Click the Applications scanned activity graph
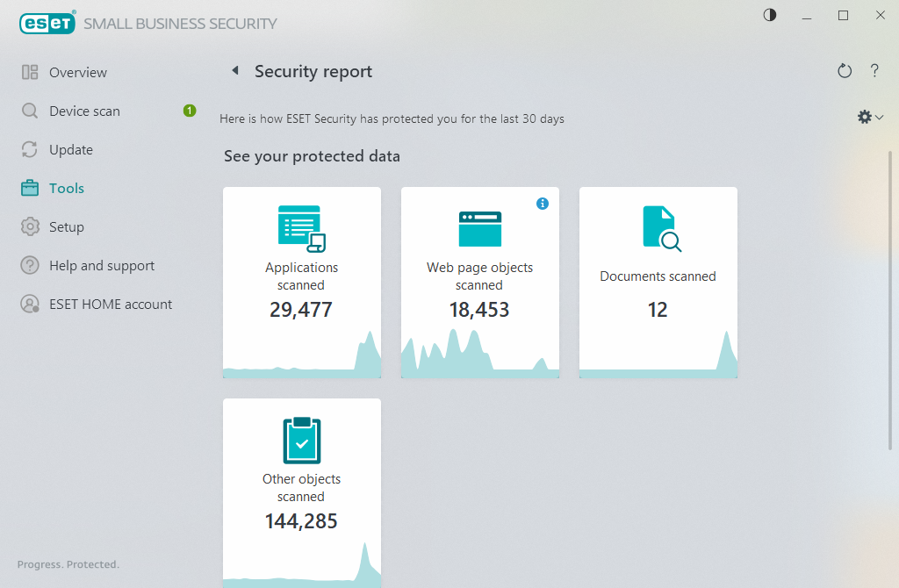 click(x=302, y=355)
